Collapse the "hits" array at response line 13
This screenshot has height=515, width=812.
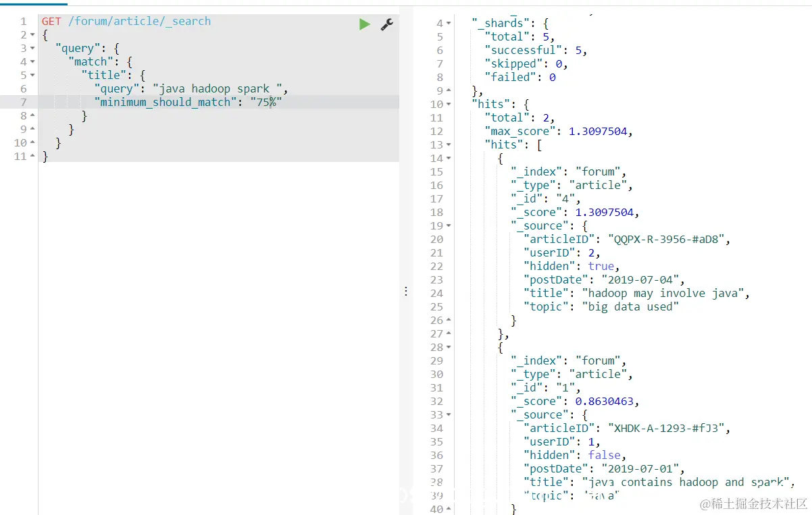(x=449, y=145)
